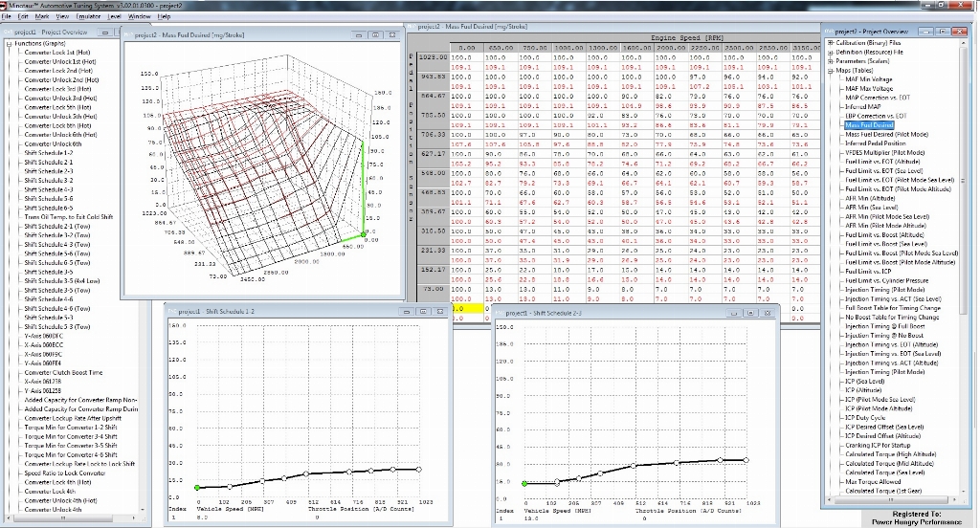This screenshot has height=528, width=980.
Task: Select Shift Schedule 3-5 (4x4 Low)
Action: point(62,281)
